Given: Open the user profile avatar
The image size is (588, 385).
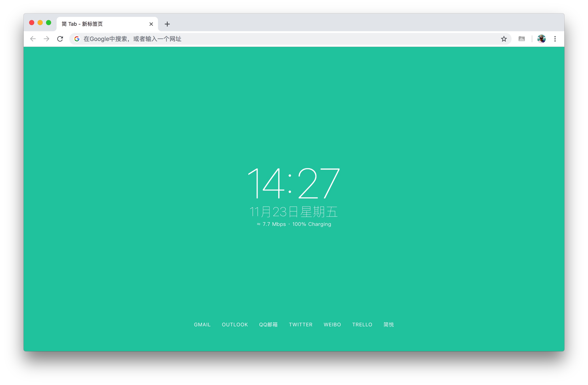Looking at the screenshot, I should [x=541, y=39].
